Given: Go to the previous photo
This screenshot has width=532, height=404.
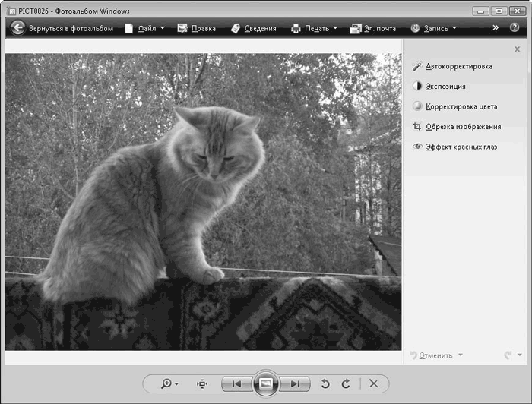Looking at the screenshot, I should tap(236, 384).
